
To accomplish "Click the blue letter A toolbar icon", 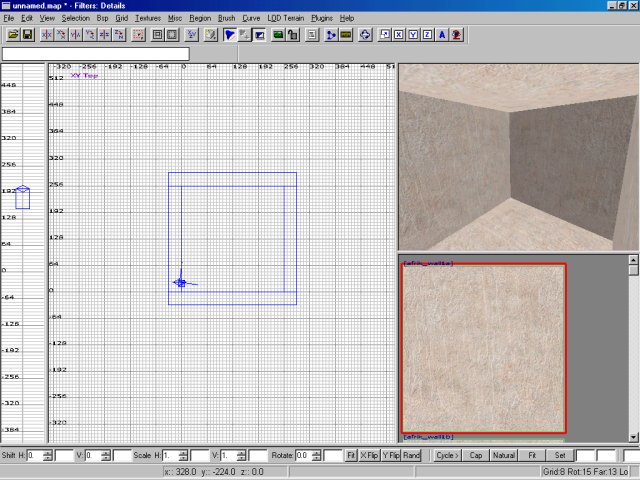I will 442,34.
